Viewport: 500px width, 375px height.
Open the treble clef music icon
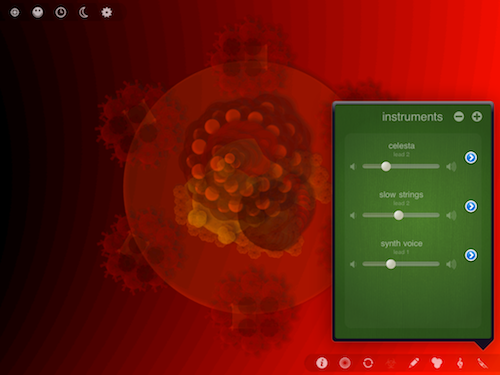[460, 363]
